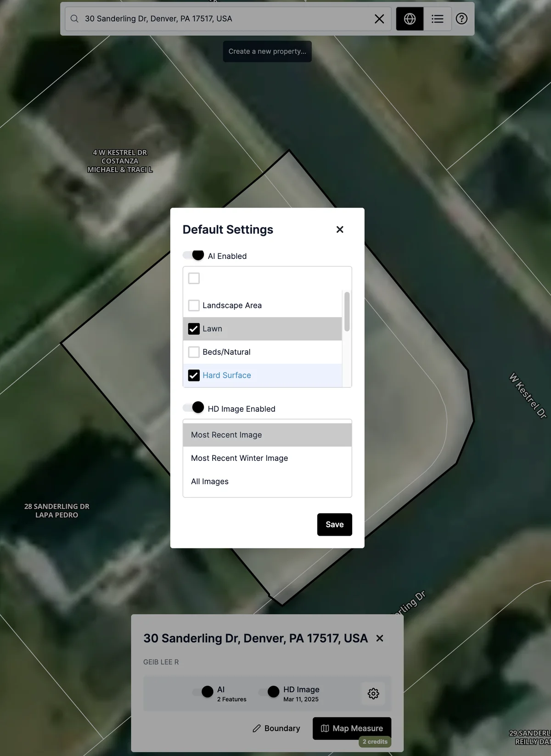Click the 2 credits badge
551x756 pixels.
point(375,741)
